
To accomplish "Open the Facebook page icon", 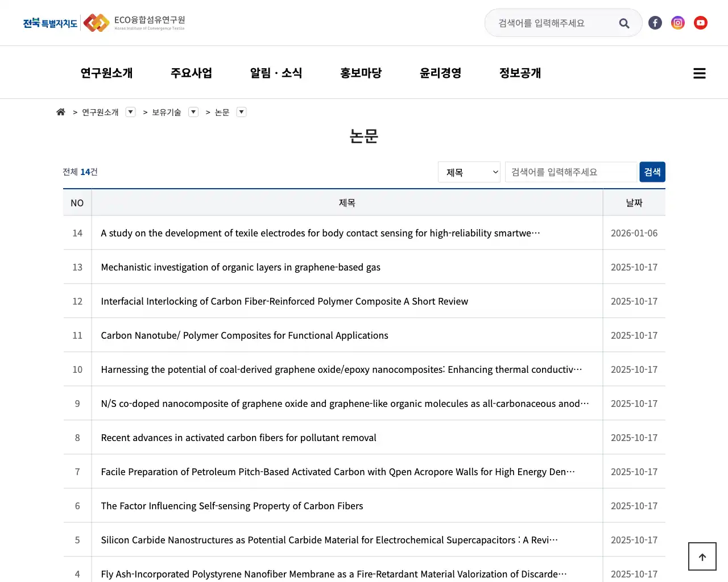I will pos(655,23).
